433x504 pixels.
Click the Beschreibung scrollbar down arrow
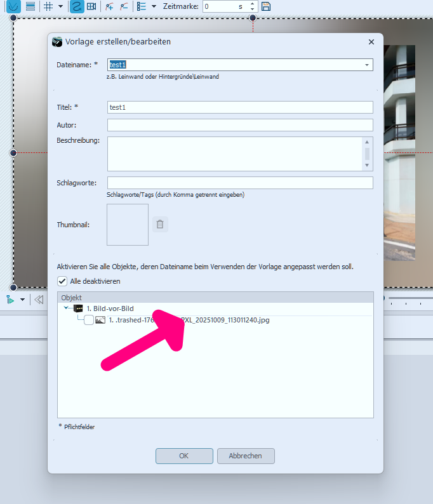point(366,165)
